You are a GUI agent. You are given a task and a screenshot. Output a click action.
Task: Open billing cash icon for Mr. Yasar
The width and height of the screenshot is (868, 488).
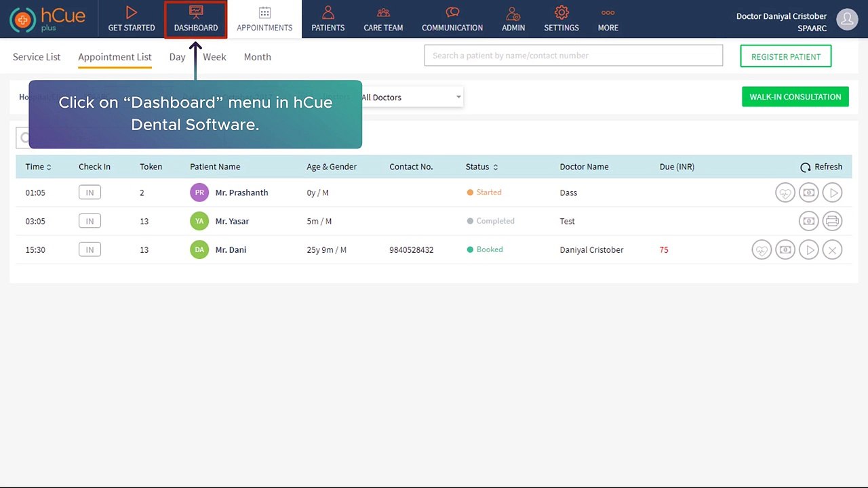[x=809, y=221]
